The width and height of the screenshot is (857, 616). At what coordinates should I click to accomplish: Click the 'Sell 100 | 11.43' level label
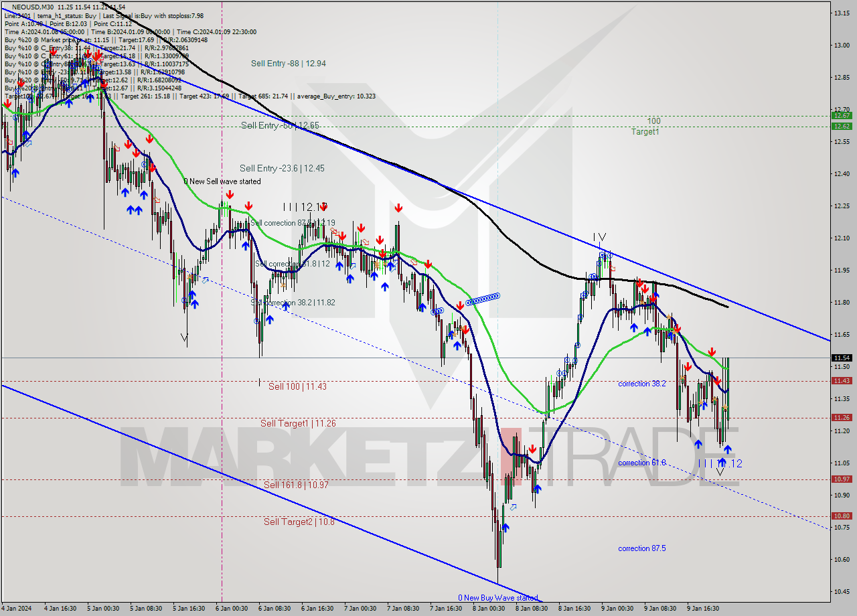click(297, 386)
